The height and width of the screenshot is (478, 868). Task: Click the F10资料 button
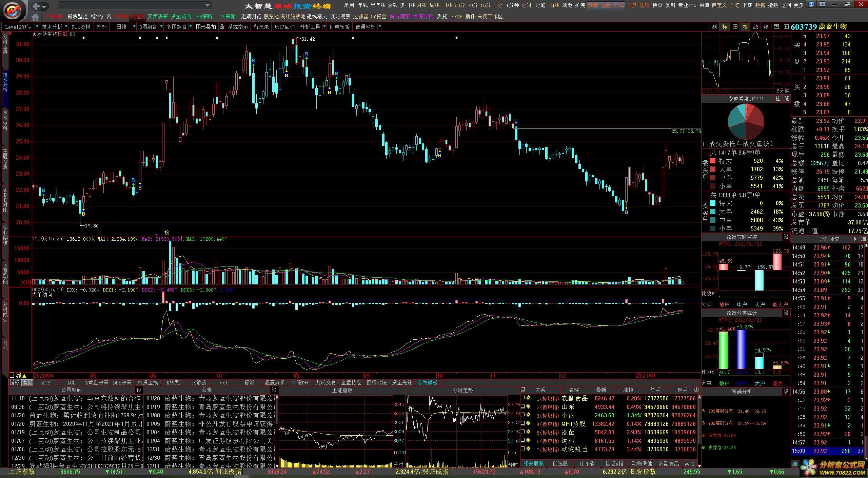[81, 27]
